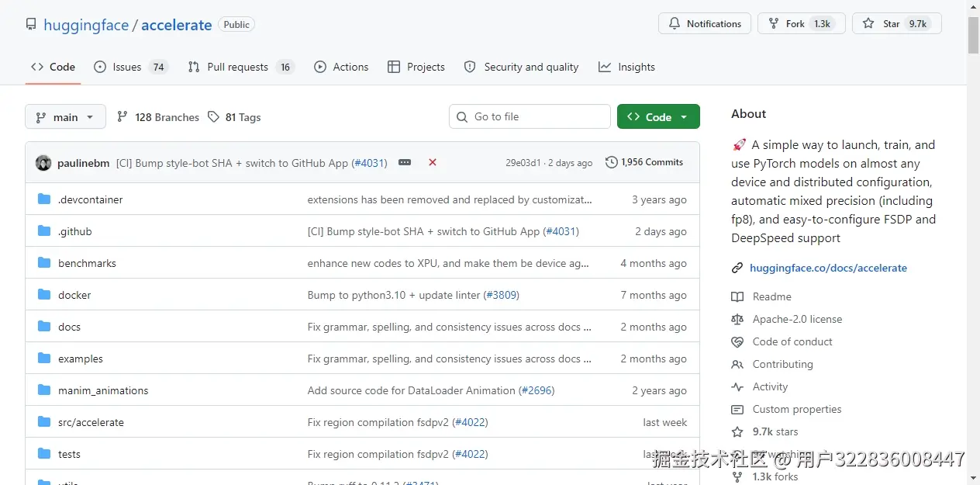Open the docs folder
Screen dimensions: 980x485
(x=69, y=327)
